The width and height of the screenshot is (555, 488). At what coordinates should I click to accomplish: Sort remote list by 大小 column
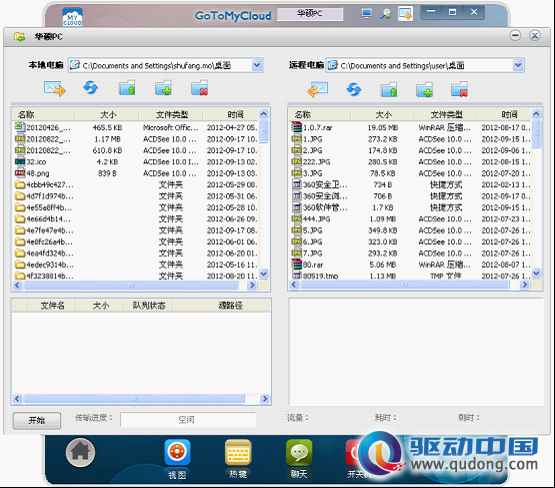tap(382, 114)
